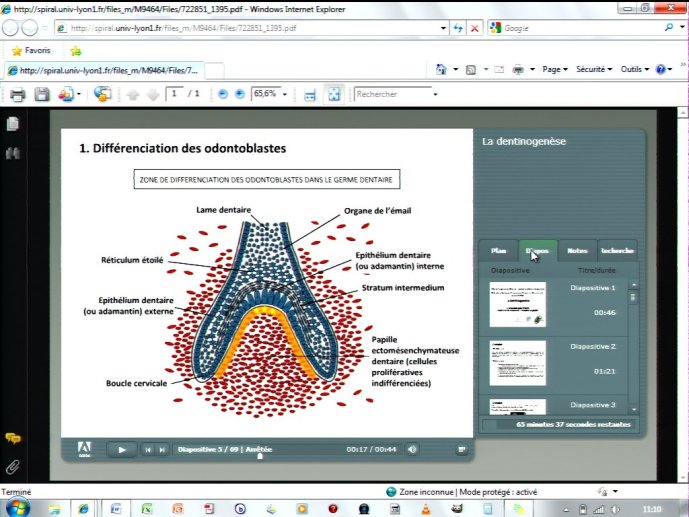
Task: Click the page number field showing 1
Action: click(174, 94)
